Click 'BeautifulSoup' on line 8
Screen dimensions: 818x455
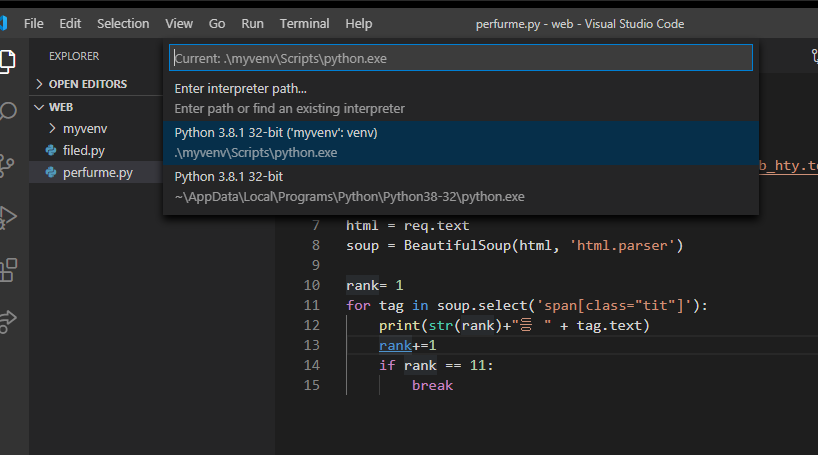[x=458, y=245]
